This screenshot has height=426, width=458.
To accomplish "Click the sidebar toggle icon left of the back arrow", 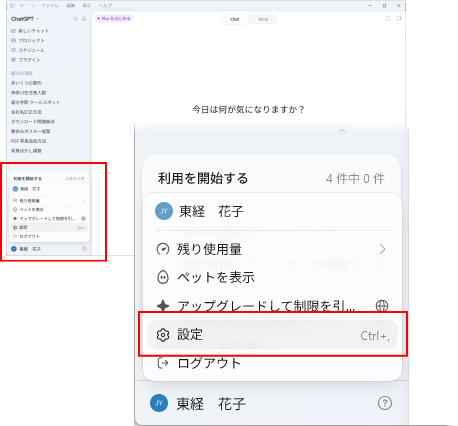I will click(13, 6).
